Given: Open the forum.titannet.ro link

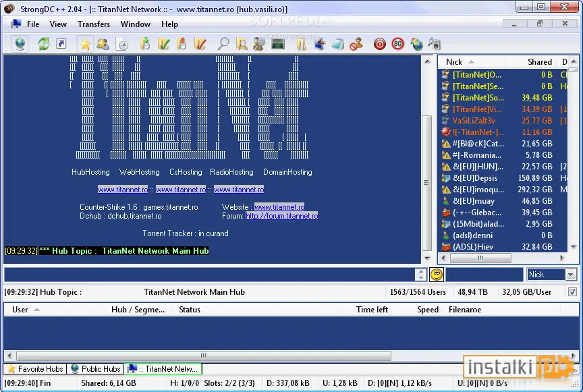Looking at the screenshot, I should pos(281,216).
